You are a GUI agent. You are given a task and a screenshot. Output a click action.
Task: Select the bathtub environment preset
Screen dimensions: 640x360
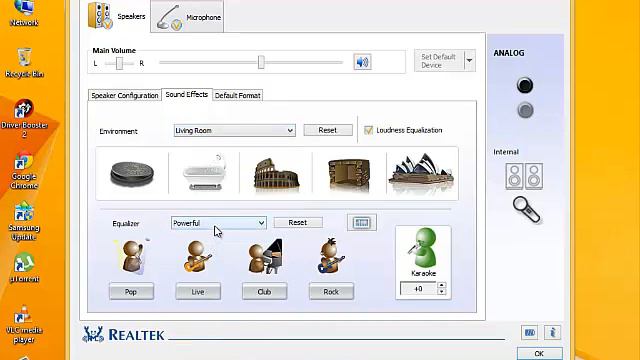204,173
